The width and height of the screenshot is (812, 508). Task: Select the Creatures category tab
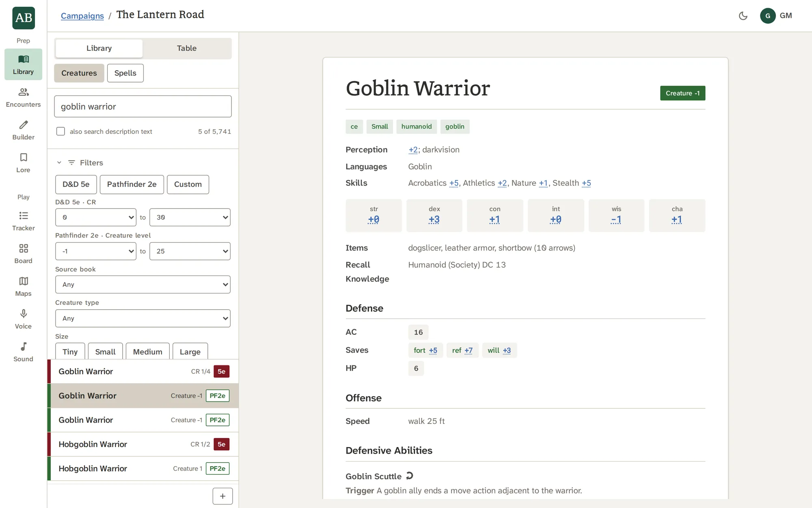coord(79,73)
